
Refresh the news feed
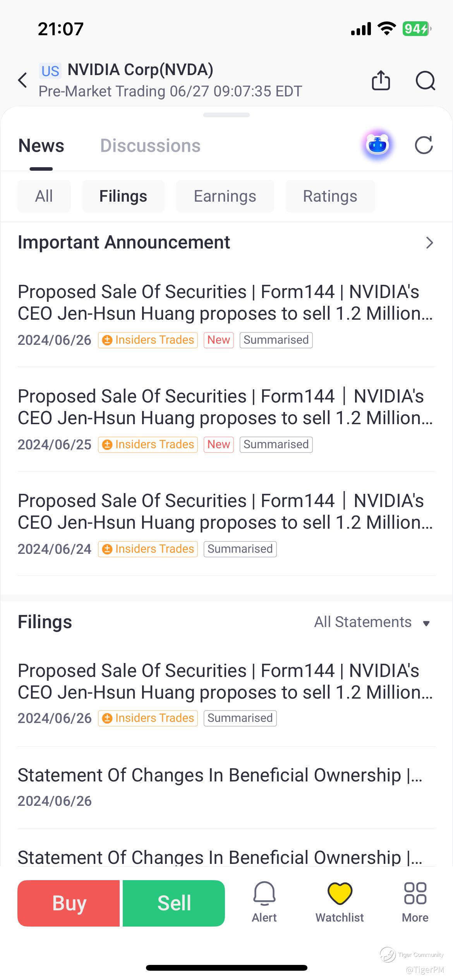[424, 146]
